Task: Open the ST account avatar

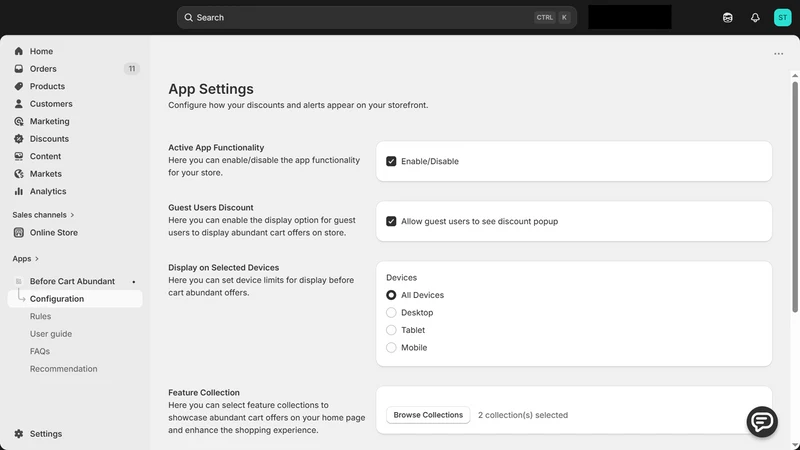Action: [783, 17]
